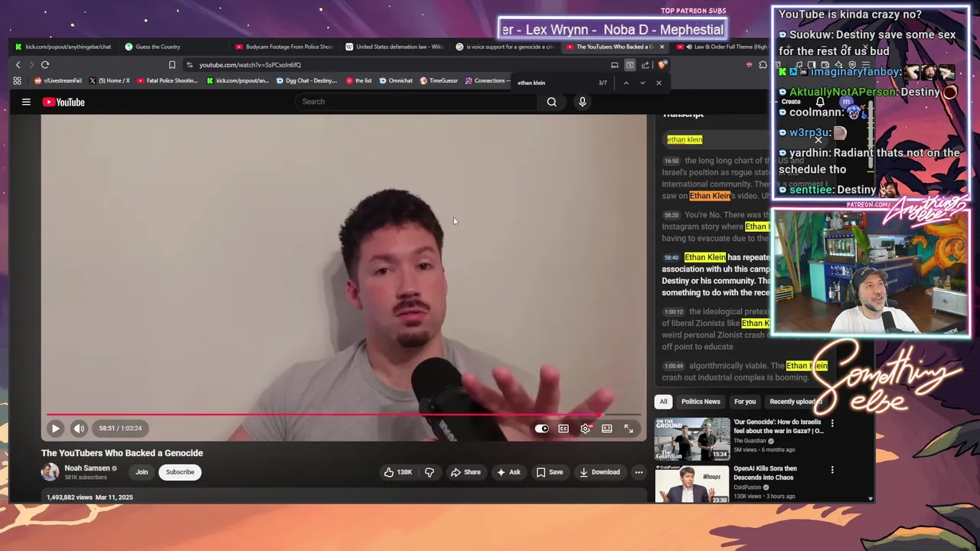Share the video

pos(465,472)
